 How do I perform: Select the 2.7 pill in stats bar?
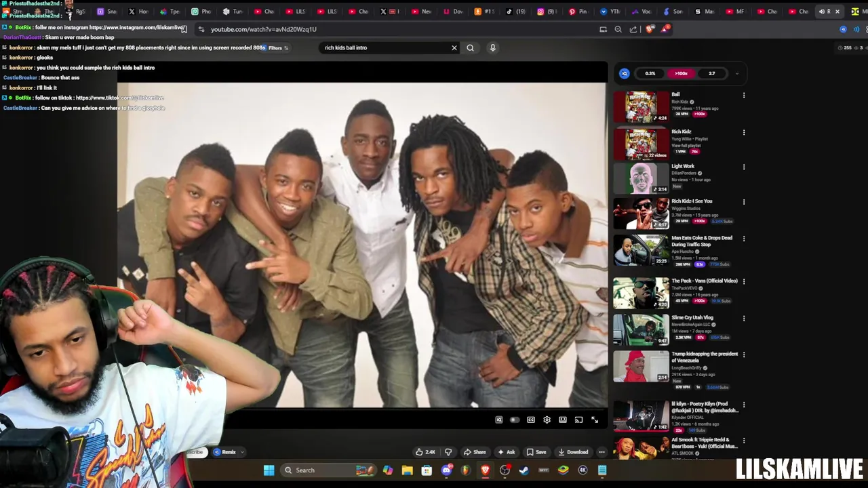pos(711,73)
